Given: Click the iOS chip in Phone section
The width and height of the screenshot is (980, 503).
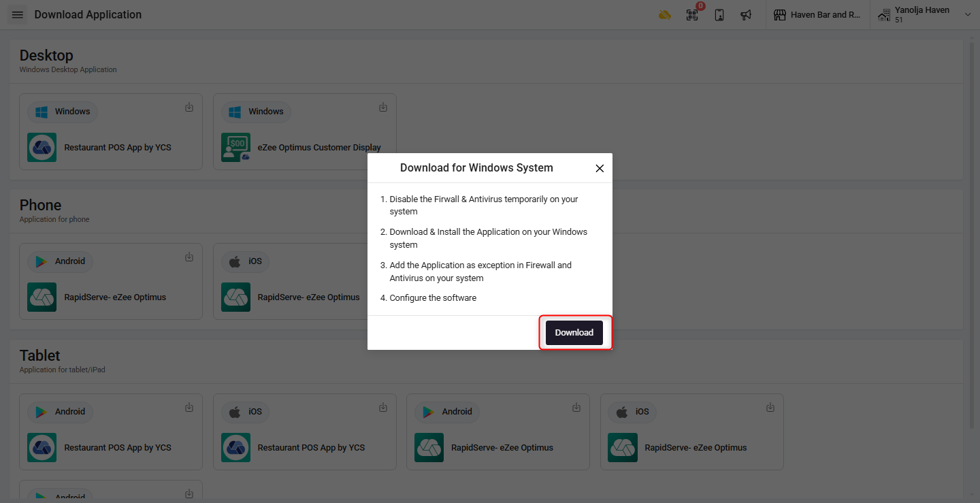Looking at the screenshot, I should tap(245, 261).
